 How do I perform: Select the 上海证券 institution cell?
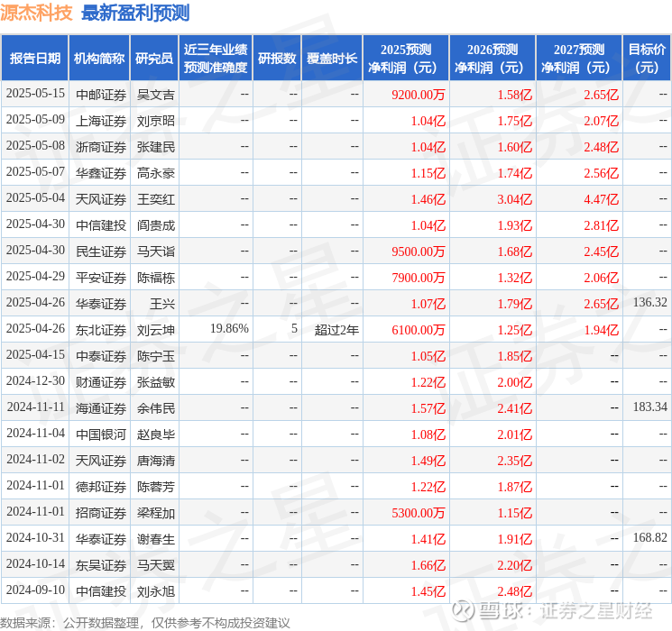point(101,121)
